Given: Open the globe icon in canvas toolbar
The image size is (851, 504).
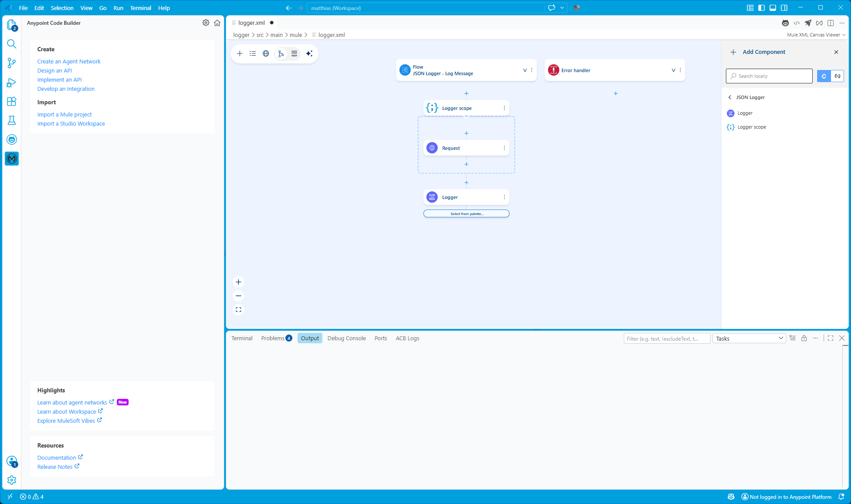Looking at the screenshot, I should (x=266, y=53).
